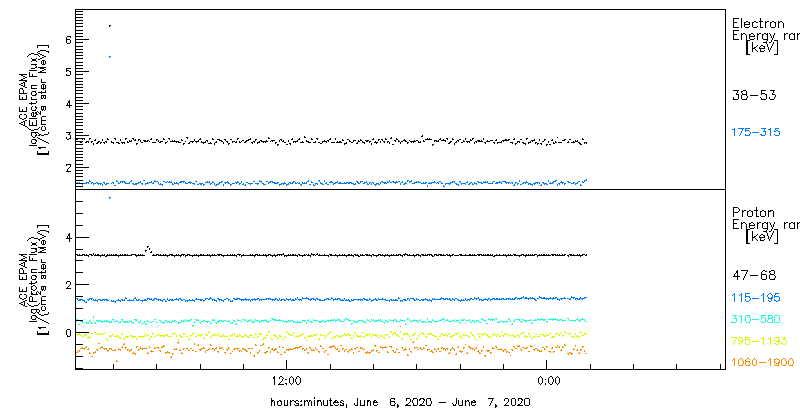Click the orange 1060-1900 proton label
800x410 pixels.
tap(763, 363)
